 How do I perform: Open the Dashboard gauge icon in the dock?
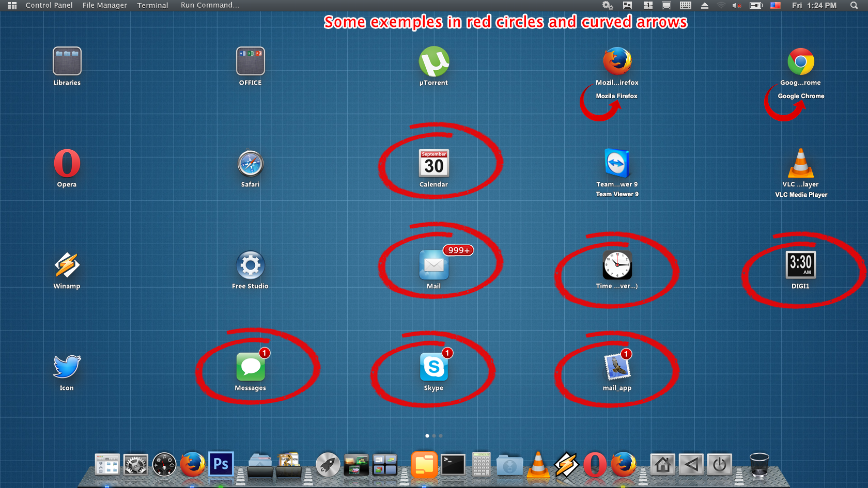pyautogui.click(x=164, y=464)
